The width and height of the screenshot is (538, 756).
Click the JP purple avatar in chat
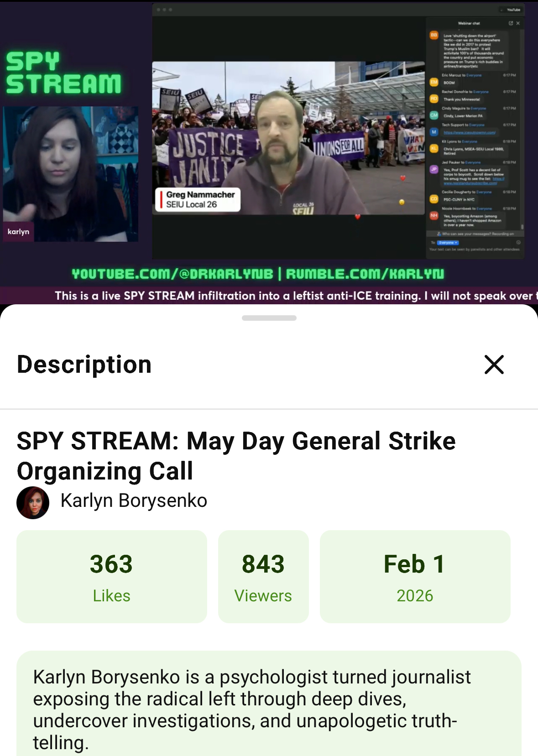pyautogui.click(x=434, y=169)
